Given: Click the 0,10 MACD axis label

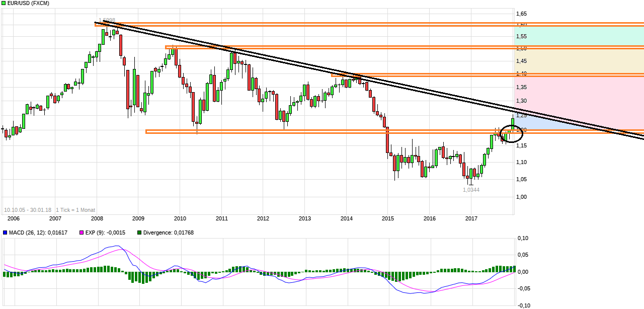Looking at the screenshot, I should (523, 239).
